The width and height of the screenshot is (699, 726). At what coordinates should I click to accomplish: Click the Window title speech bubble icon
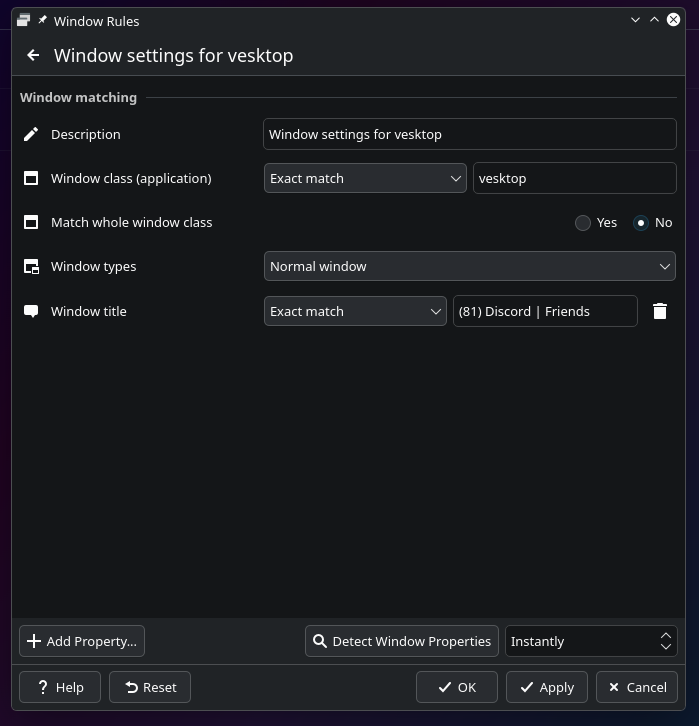[31, 311]
